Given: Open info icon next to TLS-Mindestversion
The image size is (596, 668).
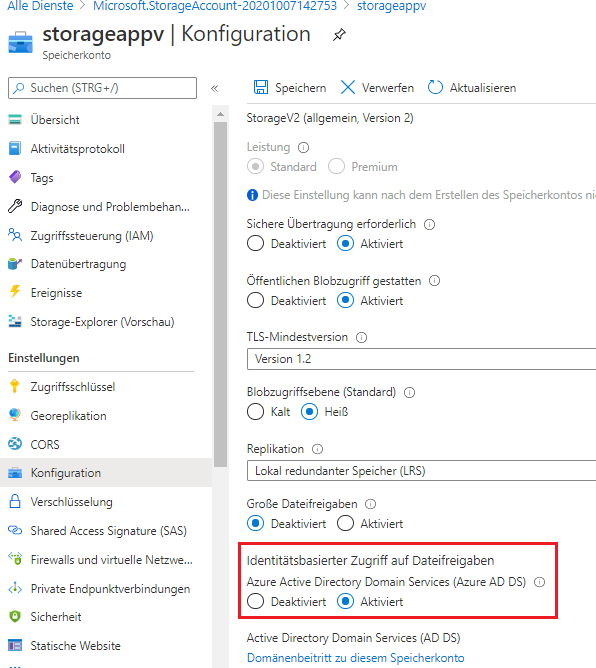Looking at the screenshot, I should point(361,337).
